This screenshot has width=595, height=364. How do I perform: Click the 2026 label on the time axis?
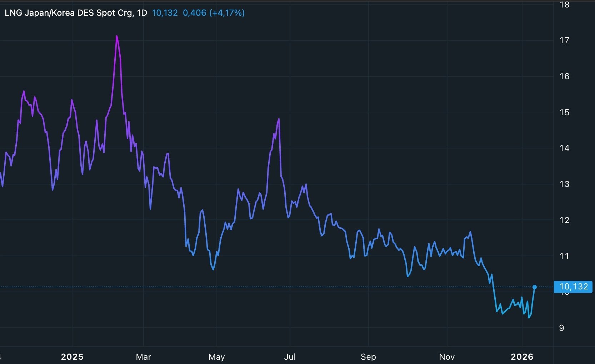pyautogui.click(x=522, y=357)
